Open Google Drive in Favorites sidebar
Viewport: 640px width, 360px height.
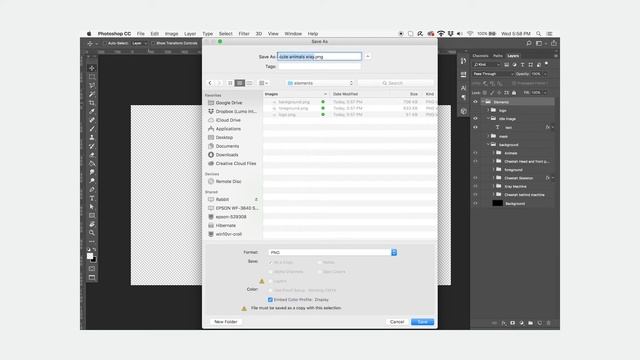point(224,102)
